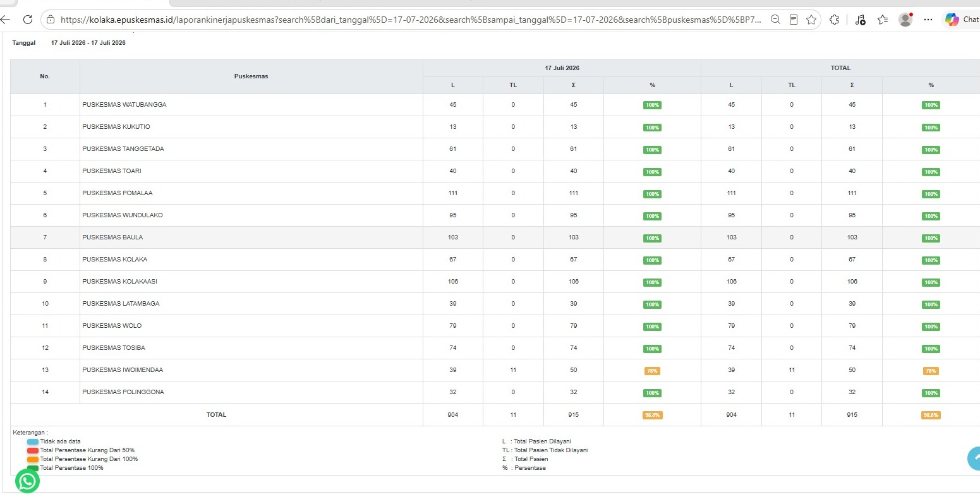Click the '% : Persentase' legend note
This screenshot has height=504, width=980.
(524, 468)
